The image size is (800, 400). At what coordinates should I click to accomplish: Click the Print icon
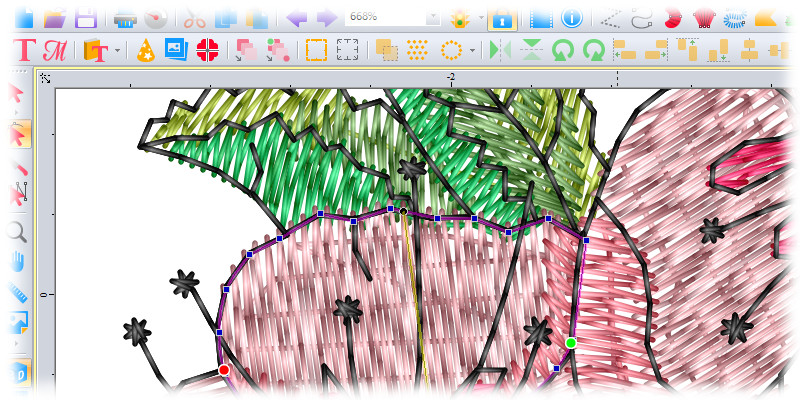[x=126, y=18]
